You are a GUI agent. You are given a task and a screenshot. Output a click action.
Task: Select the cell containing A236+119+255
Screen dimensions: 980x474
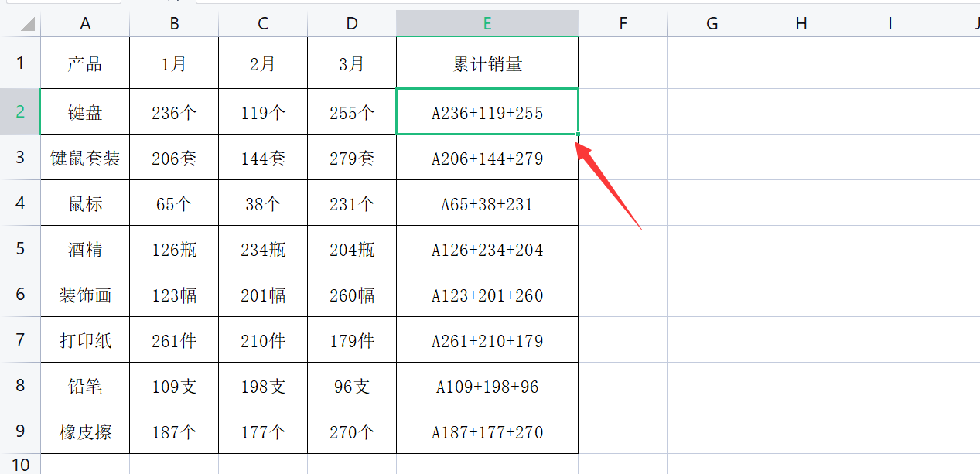pos(487,113)
